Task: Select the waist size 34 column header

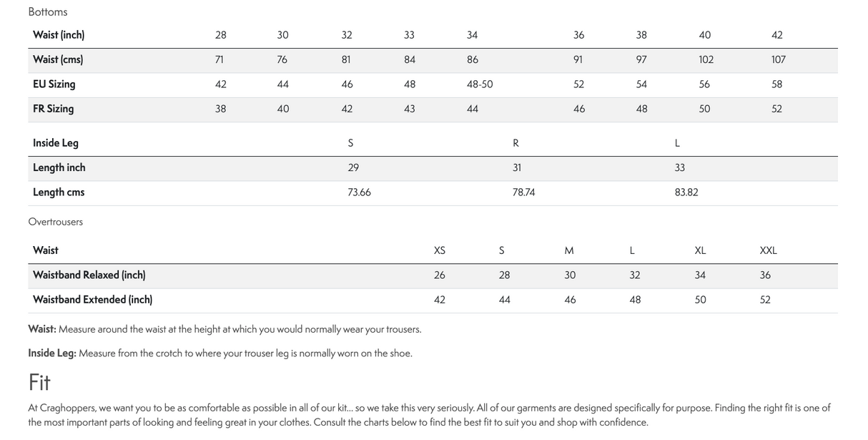Action: pos(472,35)
